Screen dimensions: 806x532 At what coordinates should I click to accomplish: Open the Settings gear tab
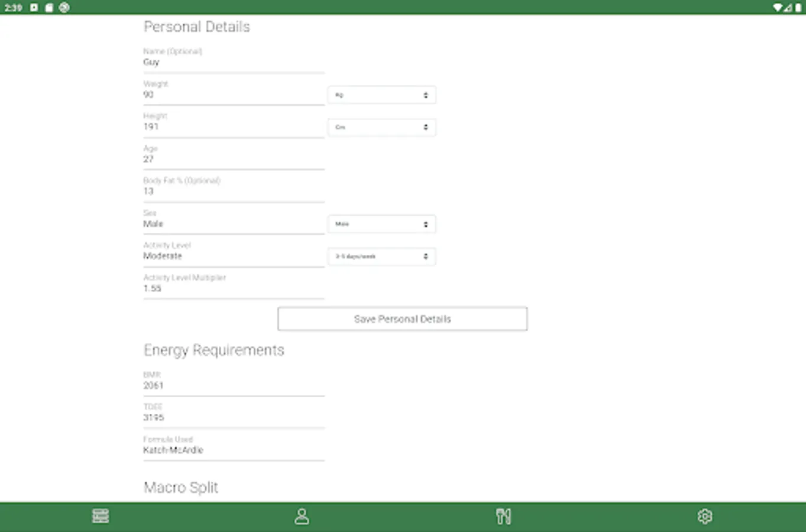tap(705, 515)
